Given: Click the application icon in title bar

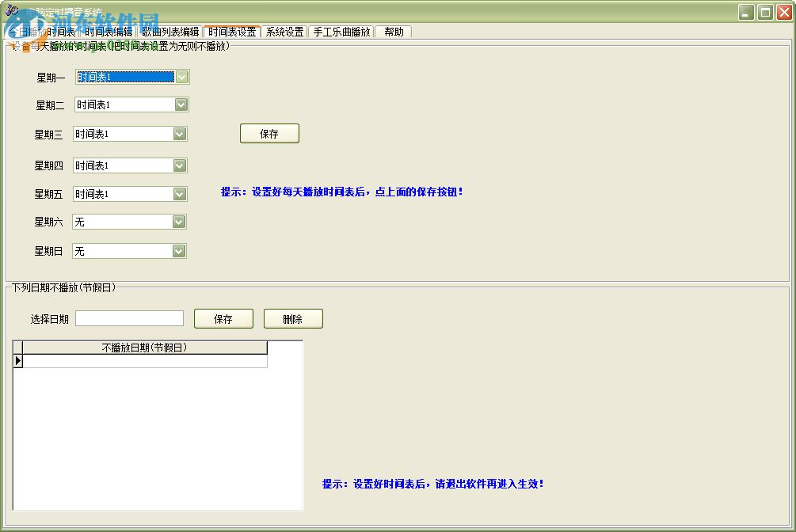Looking at the screenshot, I should pos(12,10).
